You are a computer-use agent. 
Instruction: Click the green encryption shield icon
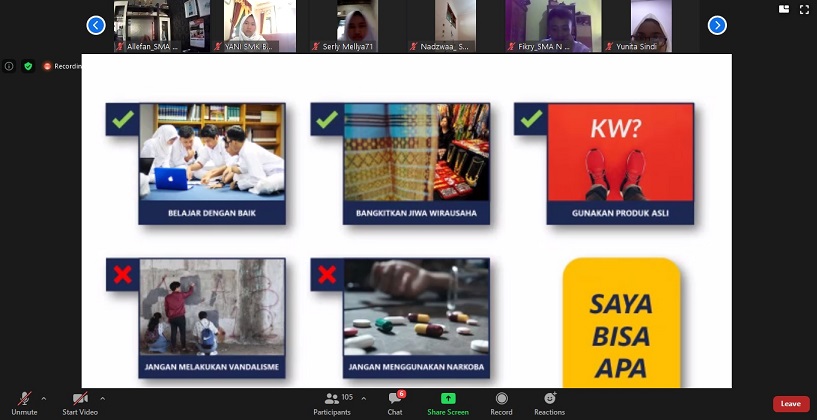click(28, 66)
